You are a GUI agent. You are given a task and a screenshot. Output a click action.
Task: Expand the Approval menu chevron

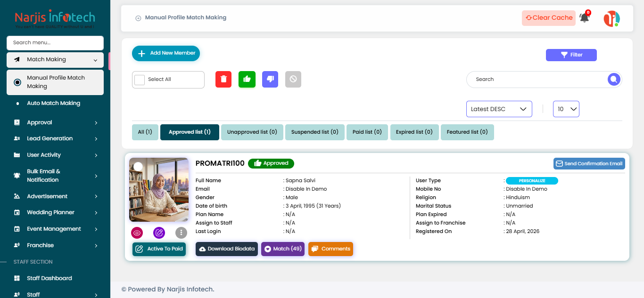pyautogui.click(x=96, y=123)
